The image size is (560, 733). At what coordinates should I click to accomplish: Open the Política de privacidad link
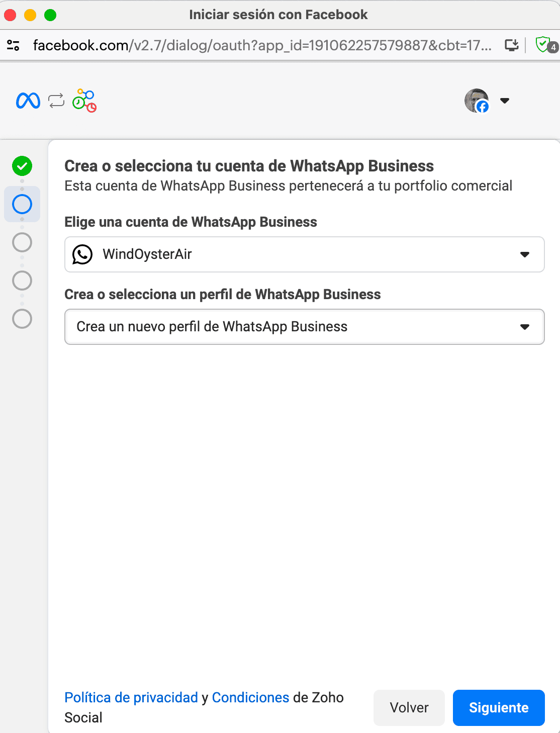131,697
